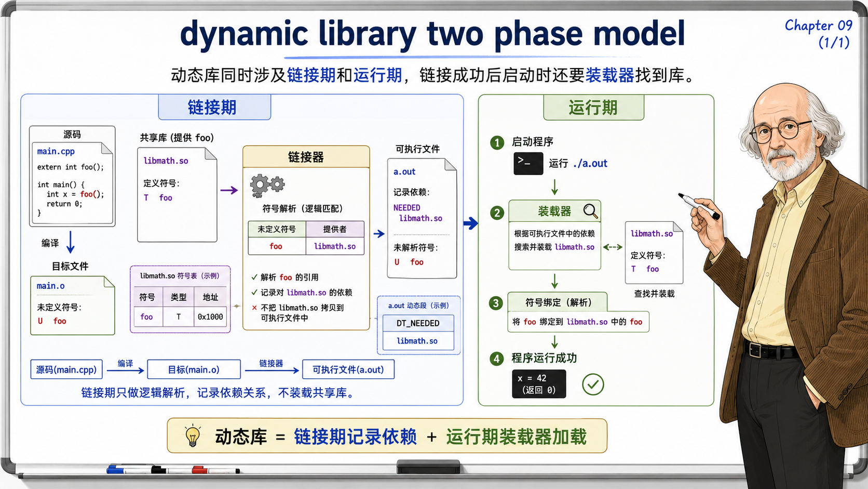The image size is (868, 489).
Task: Click the 启动程序 step label
Action: (x=532, y=142)
